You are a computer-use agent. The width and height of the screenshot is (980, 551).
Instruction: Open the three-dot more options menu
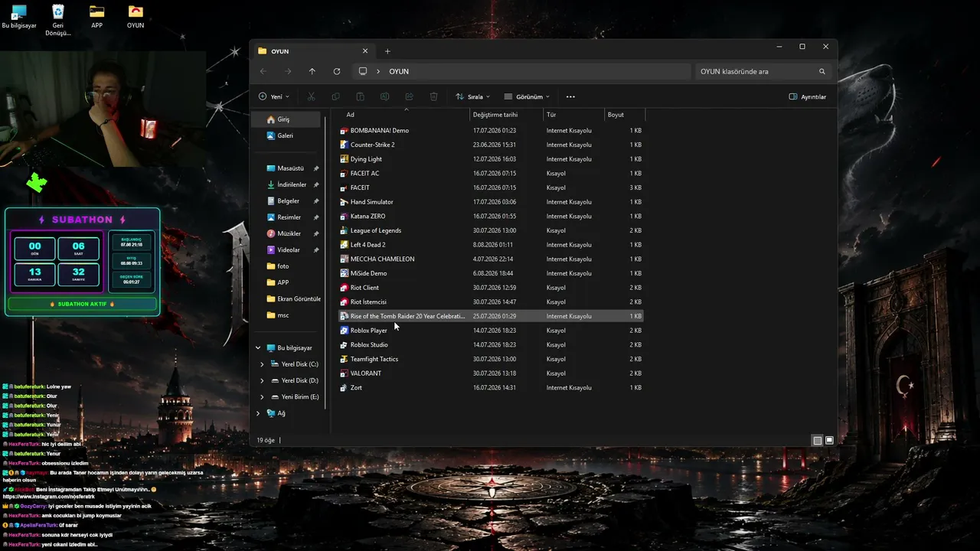tap(570, 96)
